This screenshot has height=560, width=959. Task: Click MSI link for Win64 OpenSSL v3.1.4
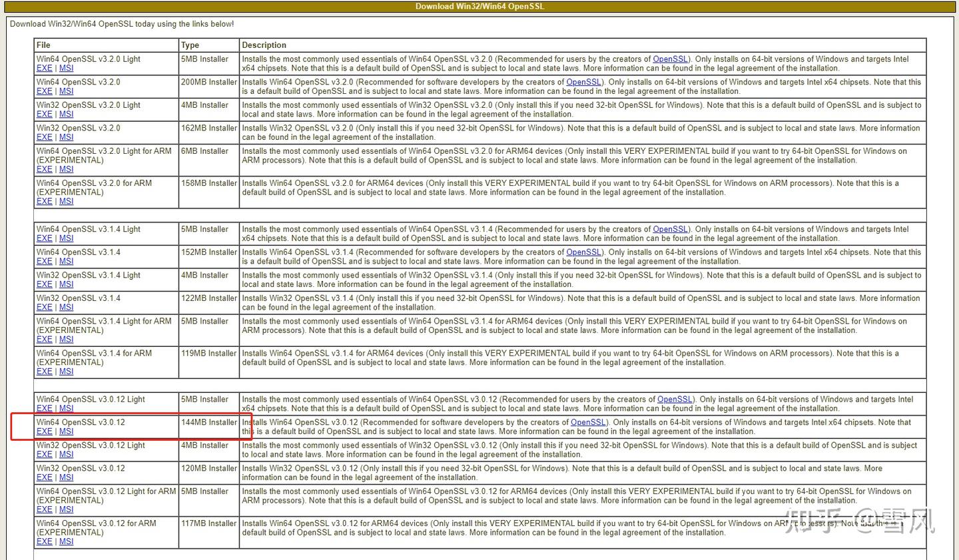tap(66, 262)
